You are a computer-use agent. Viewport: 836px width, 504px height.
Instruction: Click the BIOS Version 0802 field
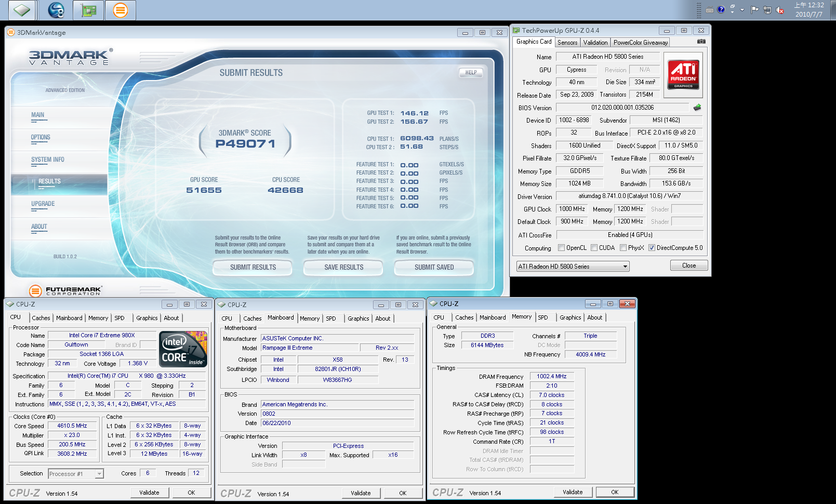[338, 414]
